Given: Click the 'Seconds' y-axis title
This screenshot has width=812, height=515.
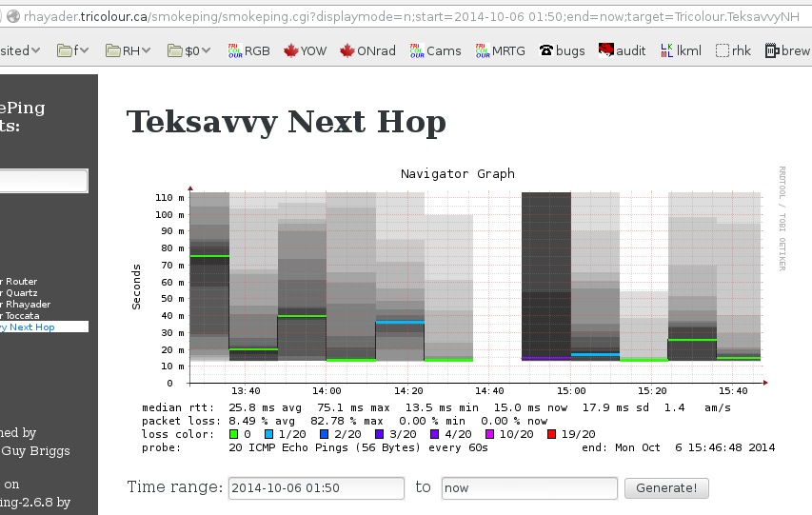Looking at the screenshot, I should [136, 287].
